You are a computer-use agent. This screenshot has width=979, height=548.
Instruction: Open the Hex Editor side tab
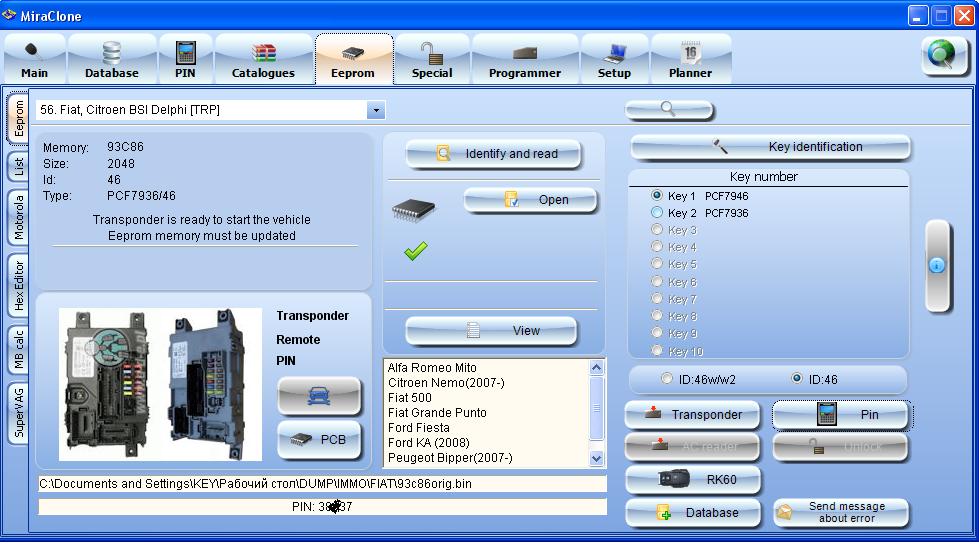tap(18, 286)
